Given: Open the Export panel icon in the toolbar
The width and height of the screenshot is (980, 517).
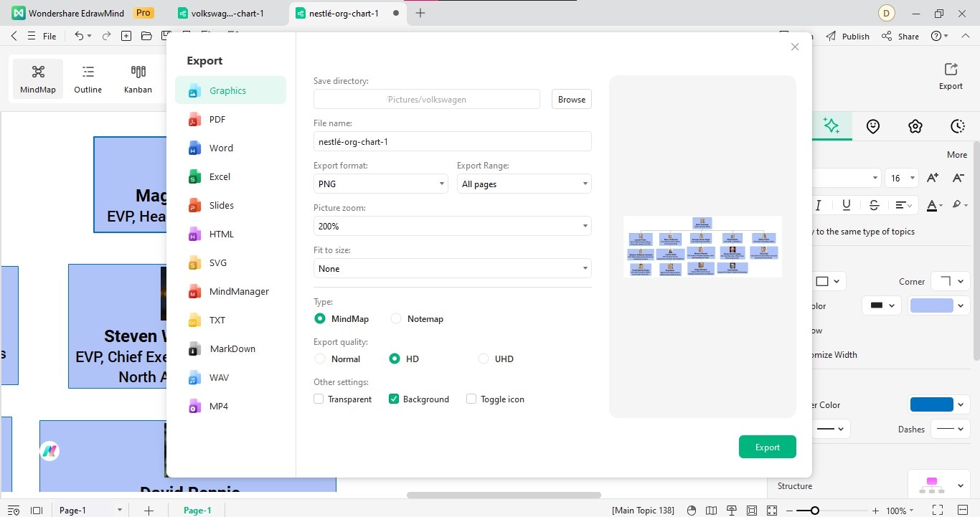Looking at the screenshot, I should click(x=951, y=76).
